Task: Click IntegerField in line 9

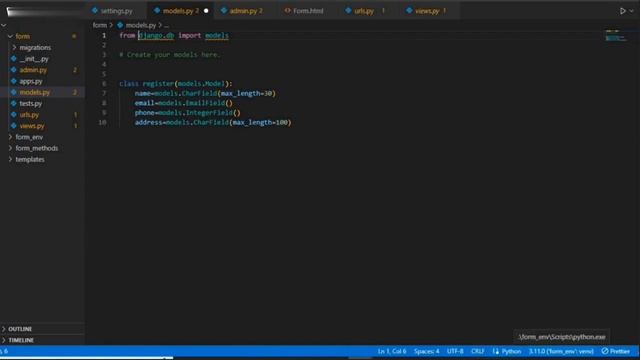Action: tap(209, 113)
